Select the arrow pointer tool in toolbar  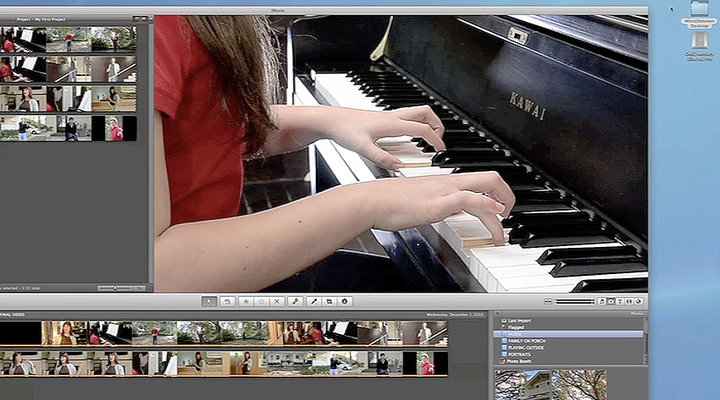click(209, 301)
